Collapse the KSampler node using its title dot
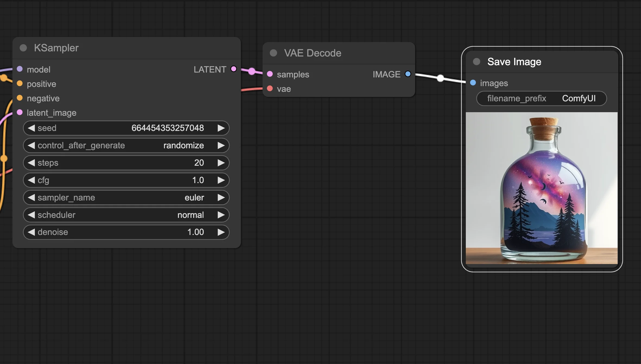 pos(23,48)
